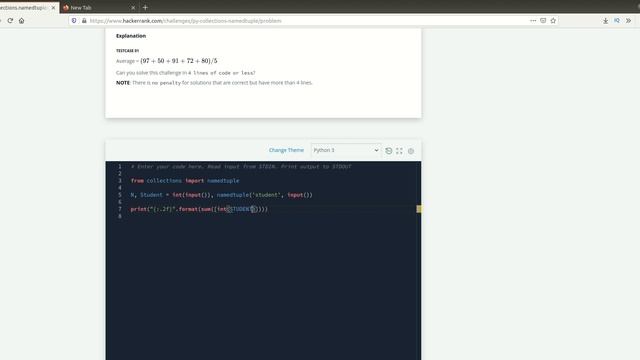Close the New Tab tab

[133, 8]
